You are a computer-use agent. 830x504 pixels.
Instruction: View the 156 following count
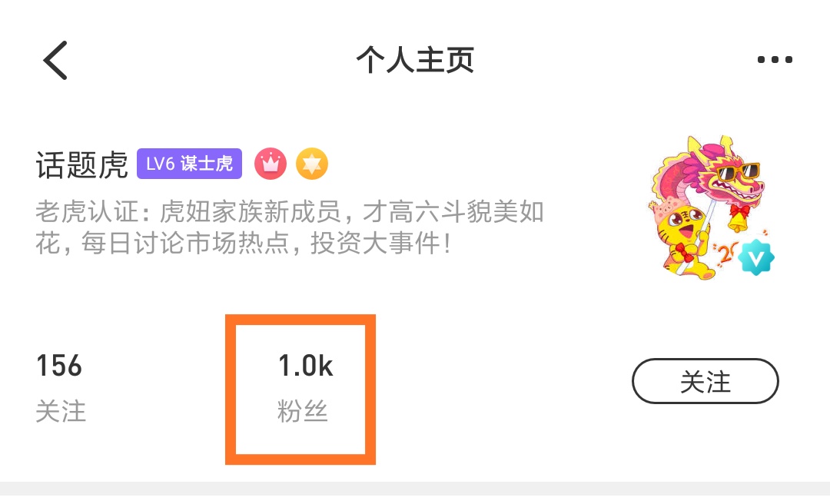click(59, 366)
